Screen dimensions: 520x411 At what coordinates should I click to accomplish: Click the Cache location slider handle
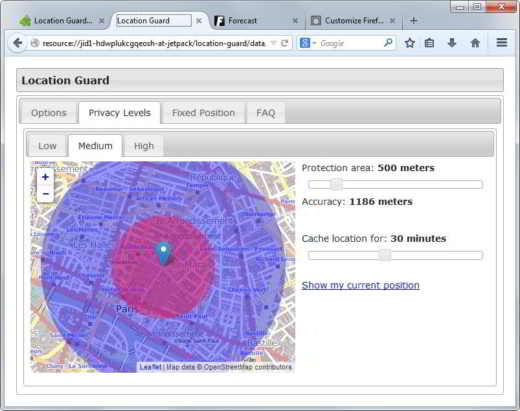point(385,255)
